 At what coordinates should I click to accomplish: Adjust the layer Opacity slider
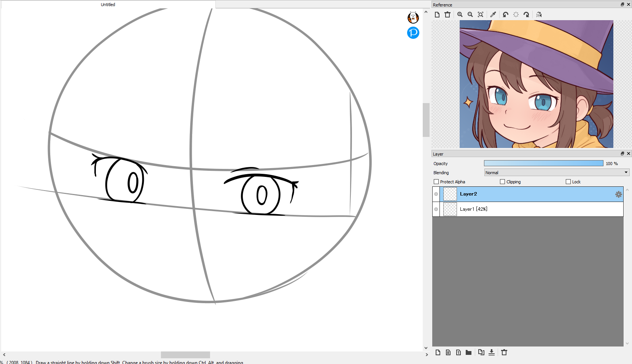point(543,164)
